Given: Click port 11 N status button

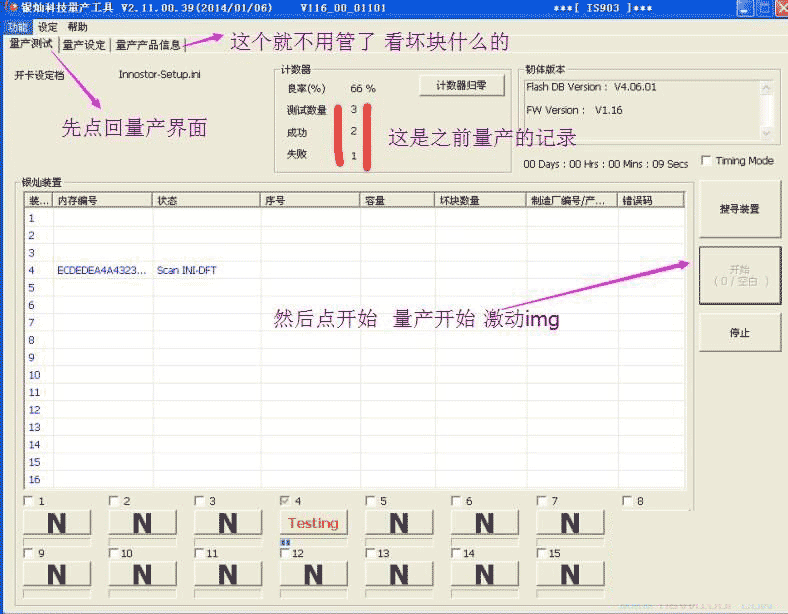Looking at the screenshot, I should click(228, 574).
